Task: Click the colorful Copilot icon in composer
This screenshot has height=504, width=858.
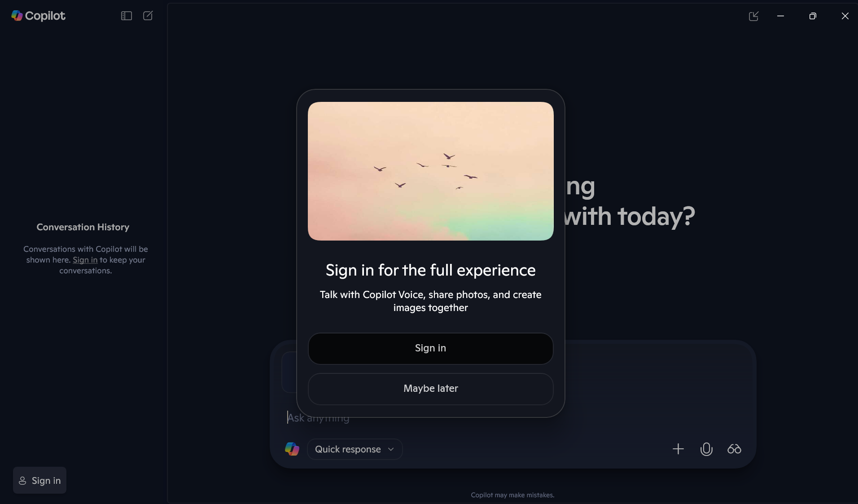Action: (292, 449)
